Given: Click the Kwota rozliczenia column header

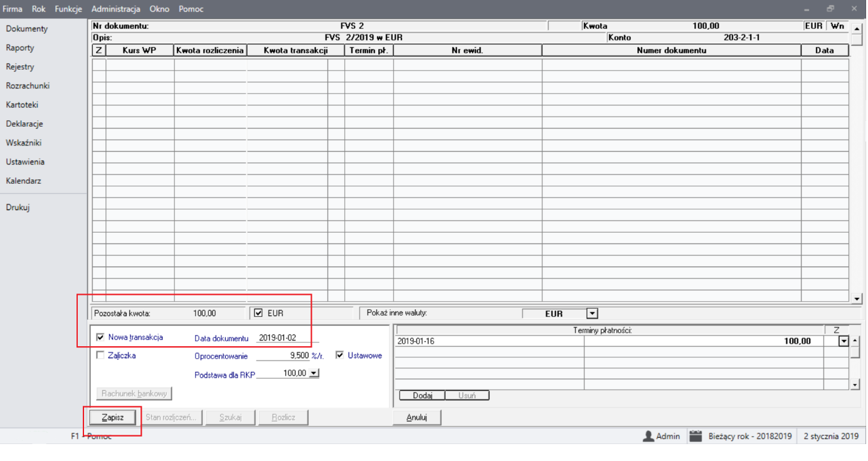Looking at the screenshot, I should [210, 50].
